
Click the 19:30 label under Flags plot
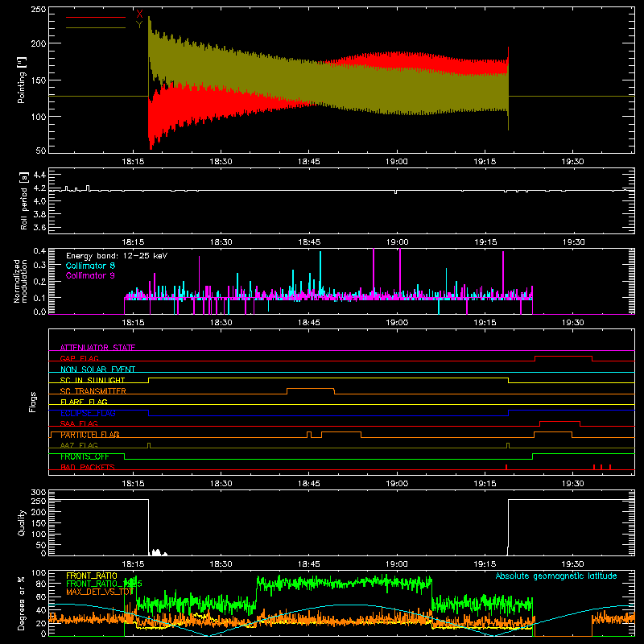tap(572, 484)
